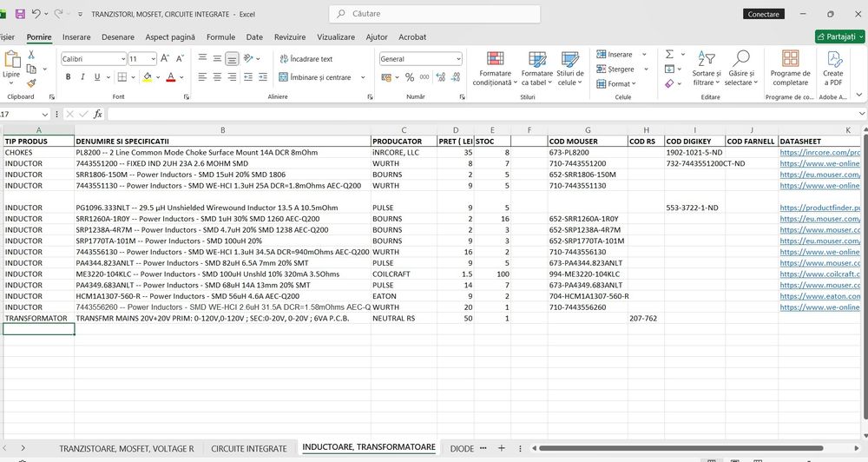This screenshot has width=868, height=462.
Task: Click the Clear eraser icon
Action: pos(669,83)
